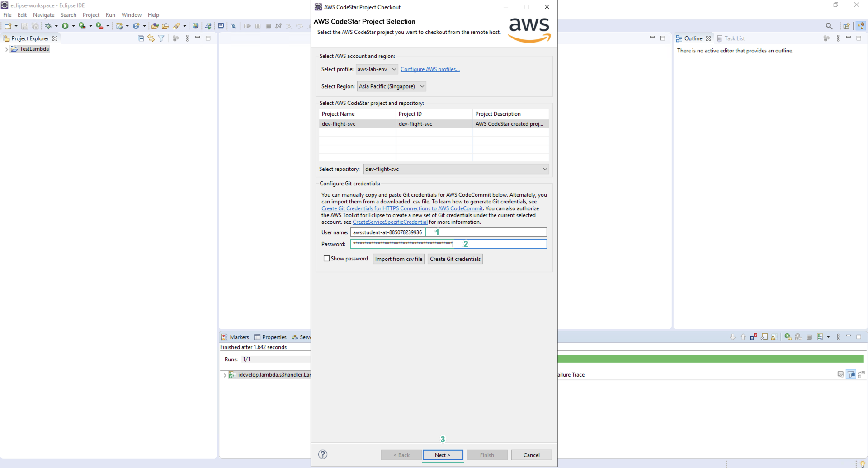Image resolution: width=868 pixels, height=468 pixels.
Task: Click the Compare Result icon near Failure Trace
Action: pos(862,374)
